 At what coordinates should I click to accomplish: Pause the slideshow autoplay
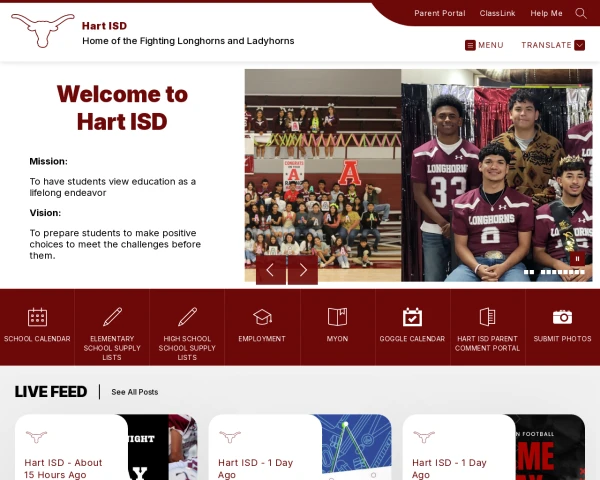577,259
